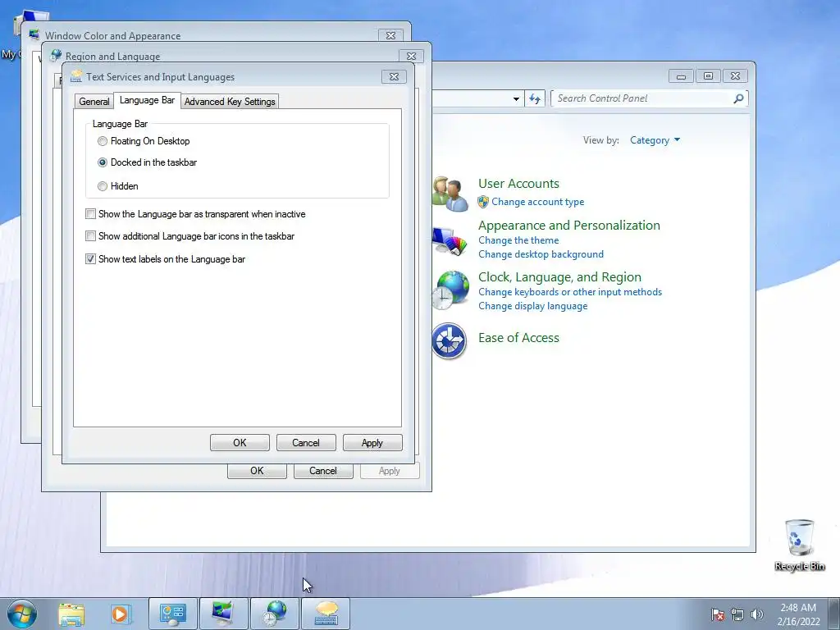Click the User Accounts category icon

(x=450, y=194)
